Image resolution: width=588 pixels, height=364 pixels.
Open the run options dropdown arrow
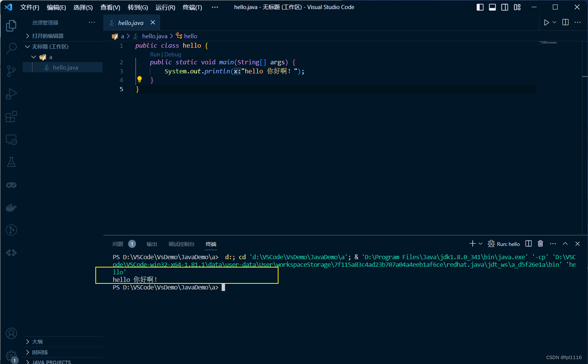[554, 22]
